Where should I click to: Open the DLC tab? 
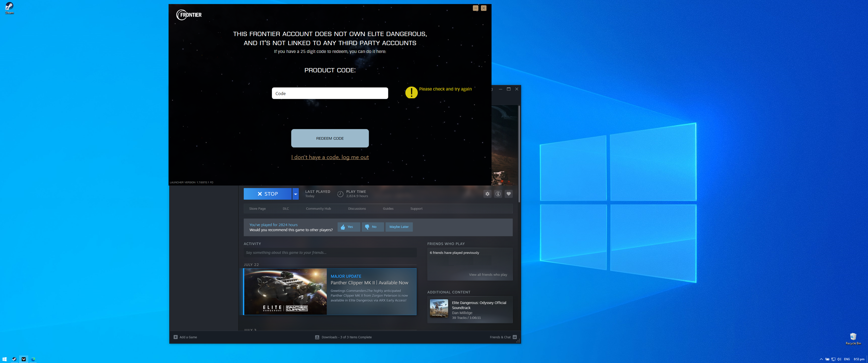tap(286, 209)
